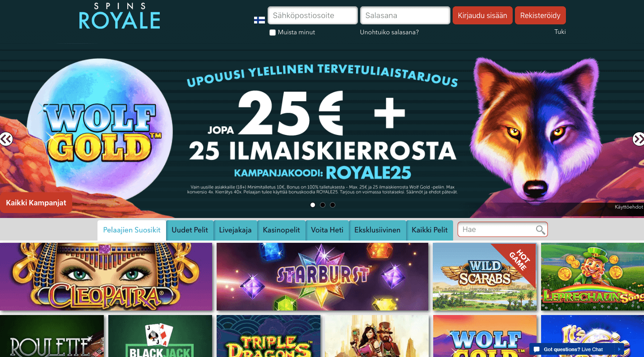Select the second carousel dot
This screenshot has width=644, height=357.
coord(323,205)
